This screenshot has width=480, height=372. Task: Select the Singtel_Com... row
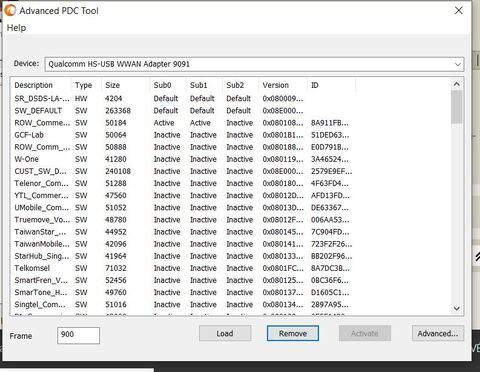coord(183,305)
